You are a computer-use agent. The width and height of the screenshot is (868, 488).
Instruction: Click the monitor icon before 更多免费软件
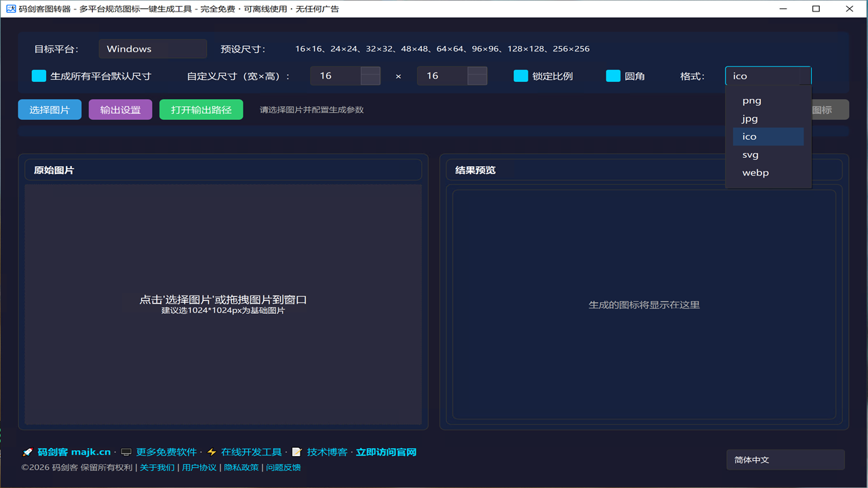click(x=126, y=452)
